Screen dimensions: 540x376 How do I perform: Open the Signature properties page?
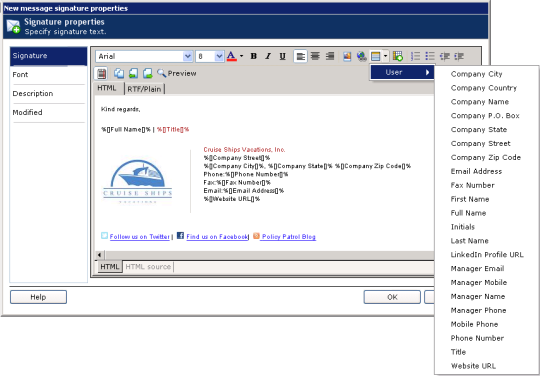pos(49,56)
